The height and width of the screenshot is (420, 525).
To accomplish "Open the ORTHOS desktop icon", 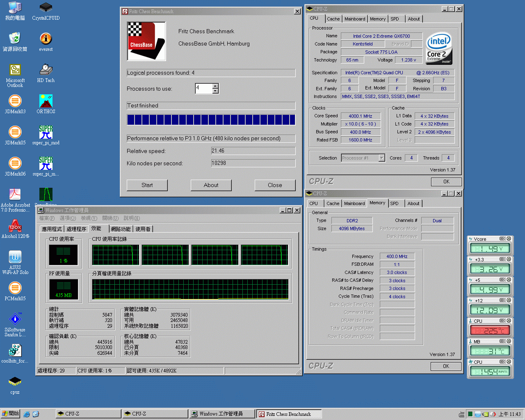I will coord(46,105).
